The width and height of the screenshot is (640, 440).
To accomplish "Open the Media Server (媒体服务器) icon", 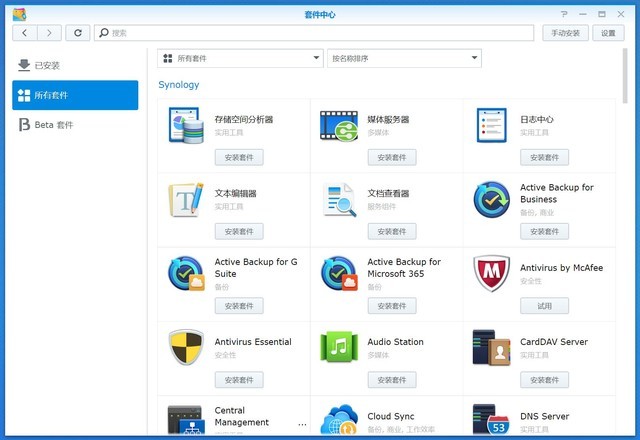I will point(339,125).
